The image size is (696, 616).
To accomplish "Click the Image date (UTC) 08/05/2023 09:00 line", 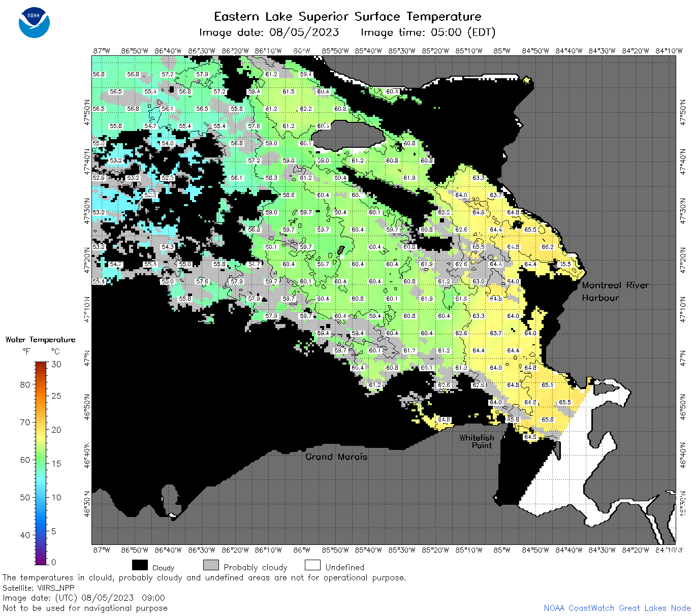I will [84, 598].
